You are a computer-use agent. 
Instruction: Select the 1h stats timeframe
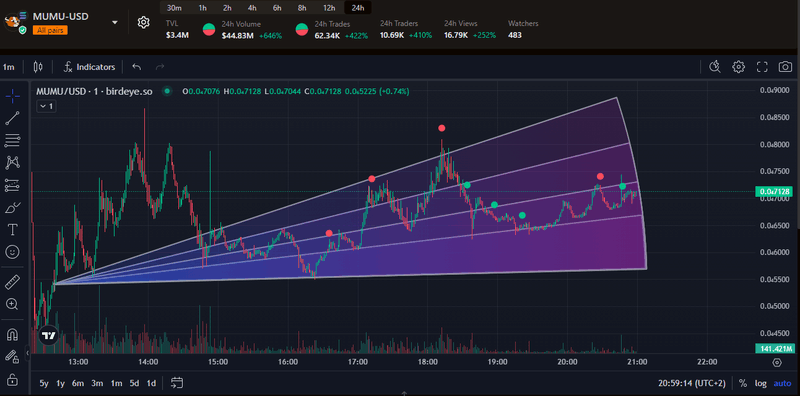203,8
